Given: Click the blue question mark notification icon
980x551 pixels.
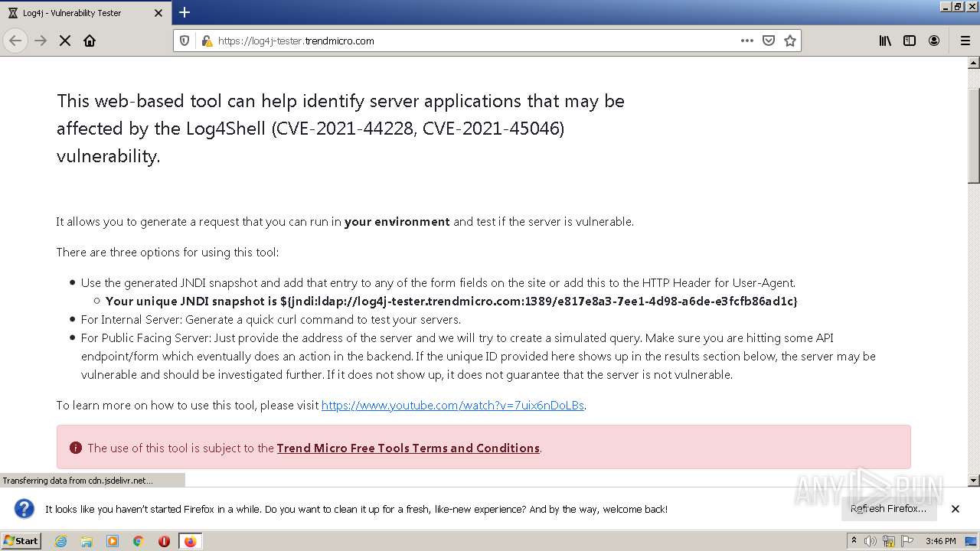Looking at the screenshot, I should (24, 509).
